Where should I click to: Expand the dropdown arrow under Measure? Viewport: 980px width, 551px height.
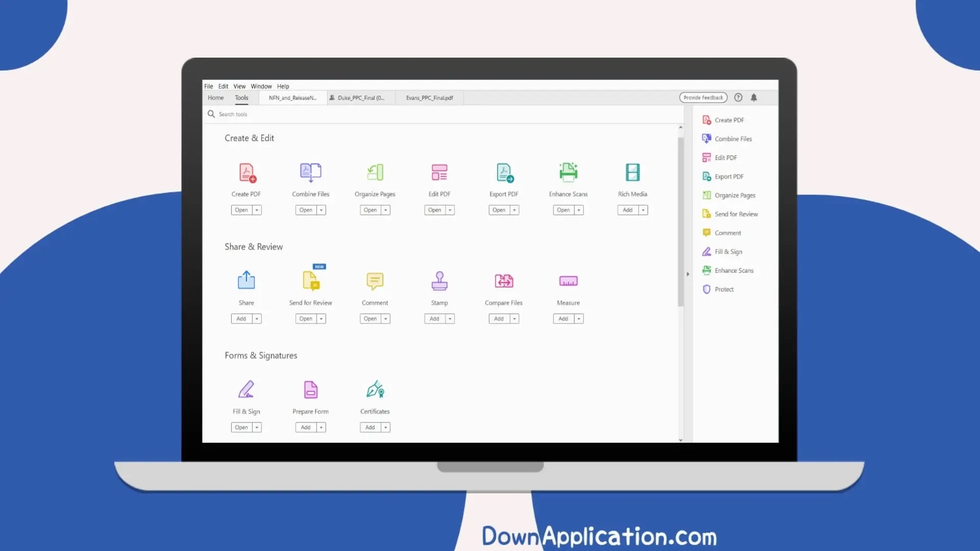click(579, 319)
